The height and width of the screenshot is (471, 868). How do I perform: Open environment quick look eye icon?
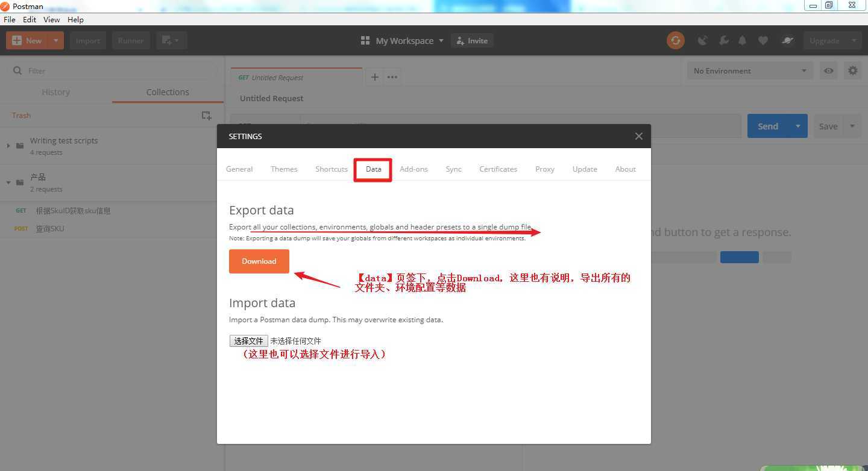[829, 70]
